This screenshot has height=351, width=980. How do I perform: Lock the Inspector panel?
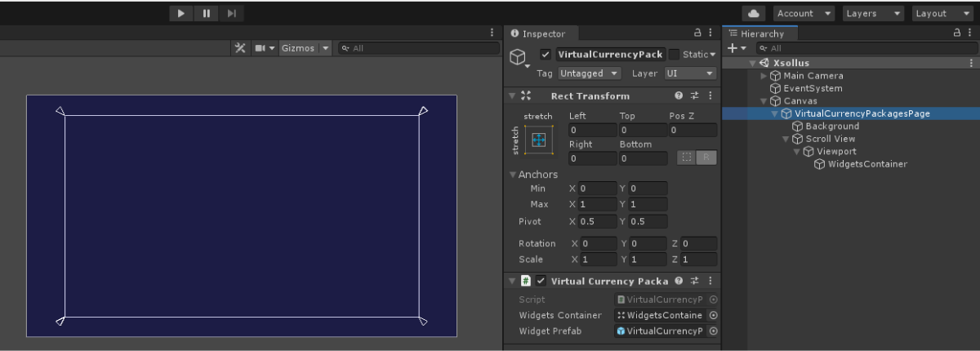(697, 33)
